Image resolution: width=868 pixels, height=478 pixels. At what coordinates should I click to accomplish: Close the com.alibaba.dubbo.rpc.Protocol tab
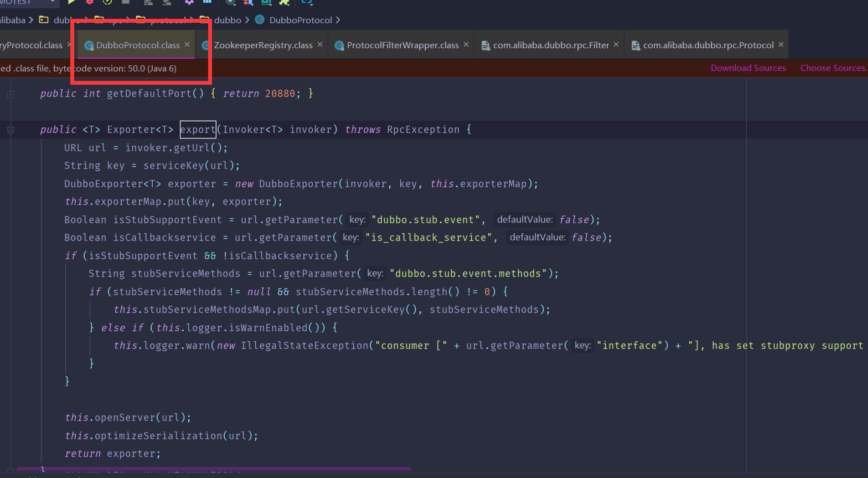pyautogui.click(x=781, y=44)
